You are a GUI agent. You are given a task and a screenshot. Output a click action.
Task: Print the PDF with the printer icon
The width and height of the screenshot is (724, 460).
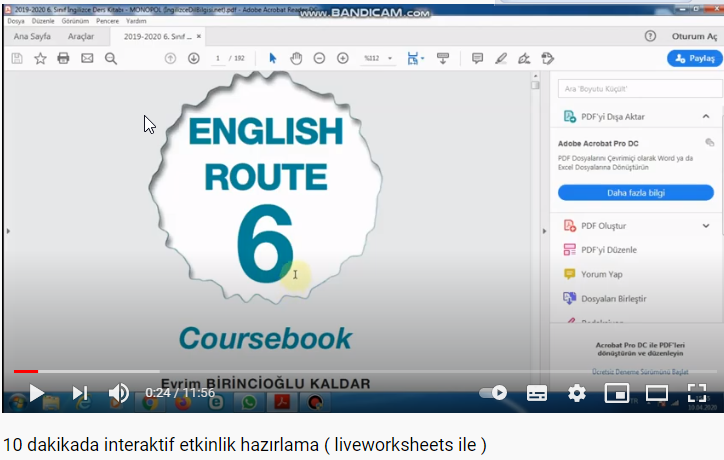(63, 58)
